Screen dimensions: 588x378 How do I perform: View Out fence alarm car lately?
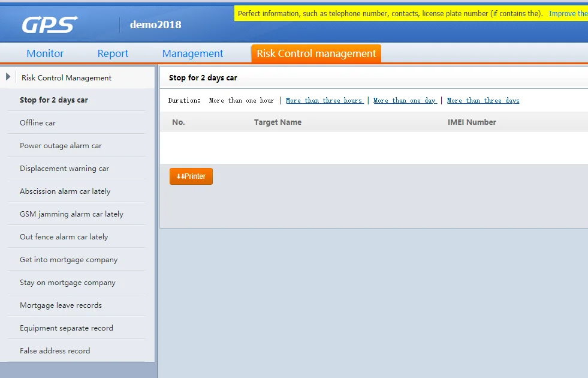64,237
